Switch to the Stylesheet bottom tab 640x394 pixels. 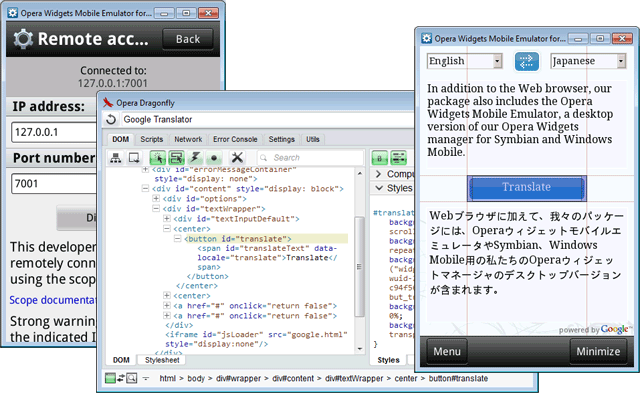click(x=162, y=360)
